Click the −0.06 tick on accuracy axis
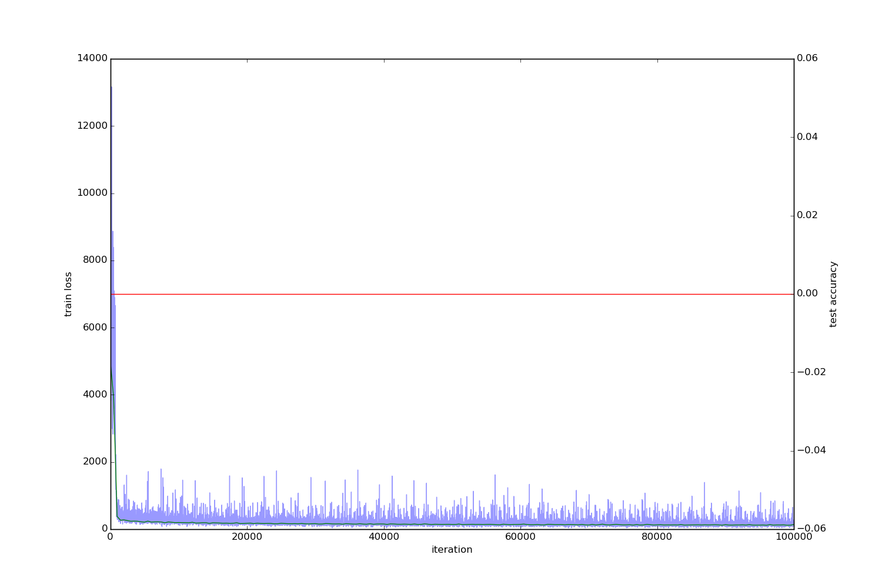This screenshot has width=882, height=588. (x=811, y=529)
